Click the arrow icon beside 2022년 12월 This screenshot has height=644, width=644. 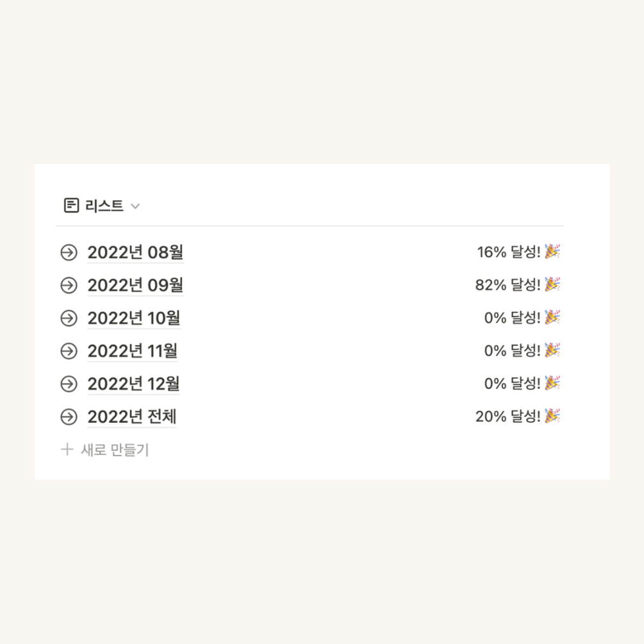(69, 384)
